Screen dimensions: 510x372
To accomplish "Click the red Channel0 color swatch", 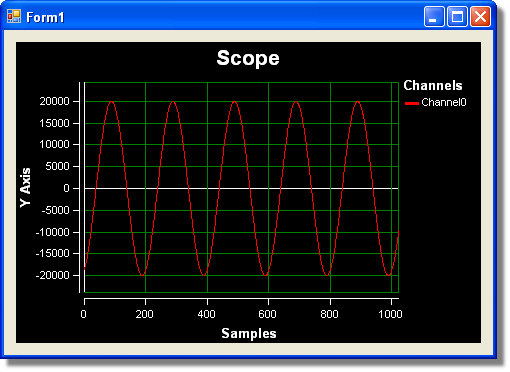I will coord(412,103).
